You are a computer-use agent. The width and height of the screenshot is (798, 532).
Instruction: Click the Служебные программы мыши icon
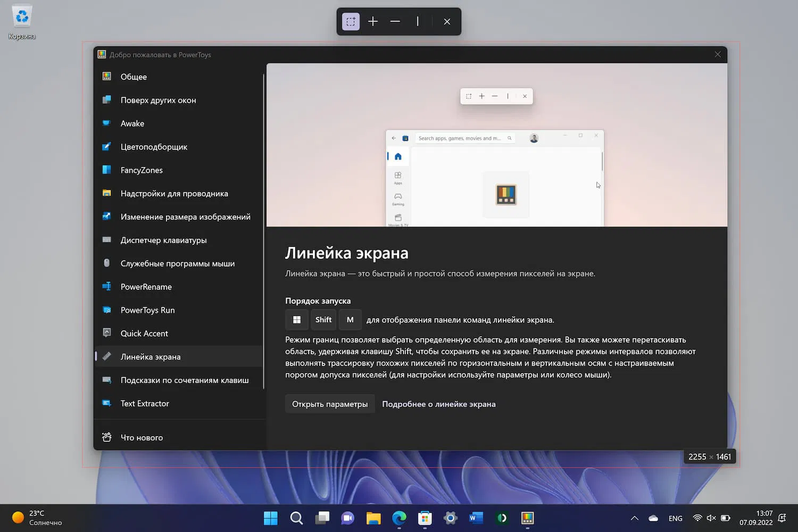point(107,263)
